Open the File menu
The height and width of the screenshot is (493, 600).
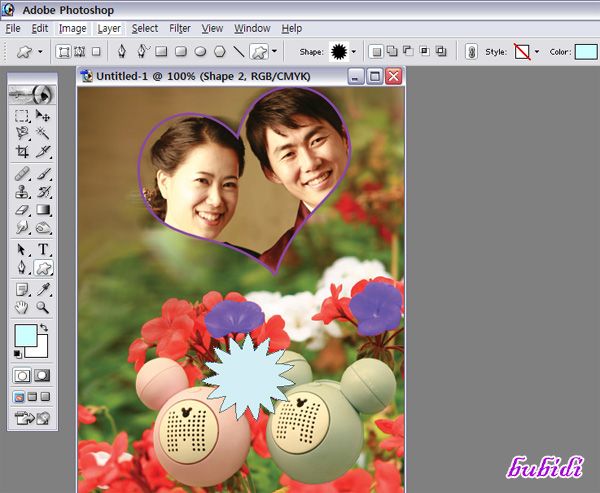point(13,29)
